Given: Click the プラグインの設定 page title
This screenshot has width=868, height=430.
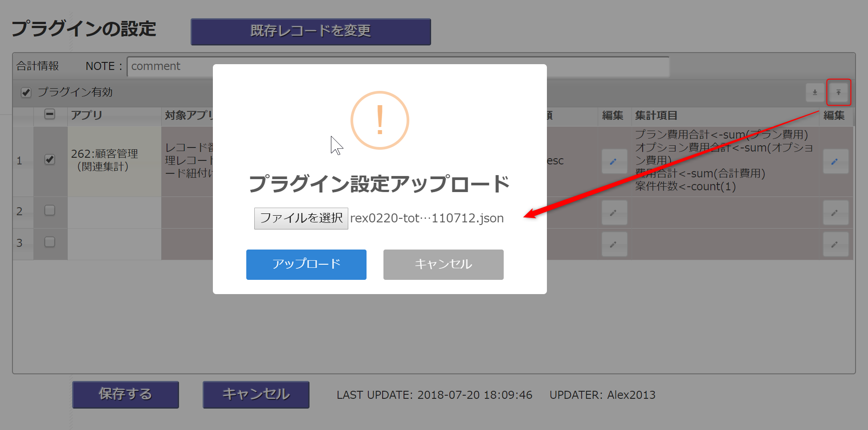Looking at the screenshot, I should (84, 29).
